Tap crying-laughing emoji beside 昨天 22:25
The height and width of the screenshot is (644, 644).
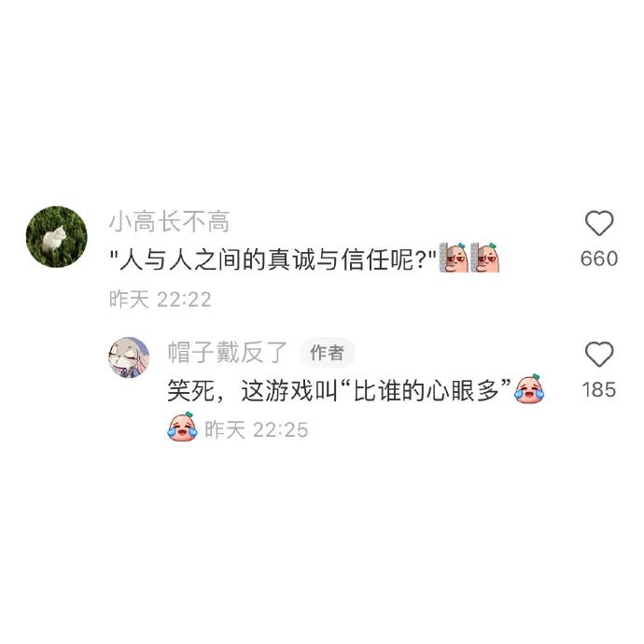[182, 427]
